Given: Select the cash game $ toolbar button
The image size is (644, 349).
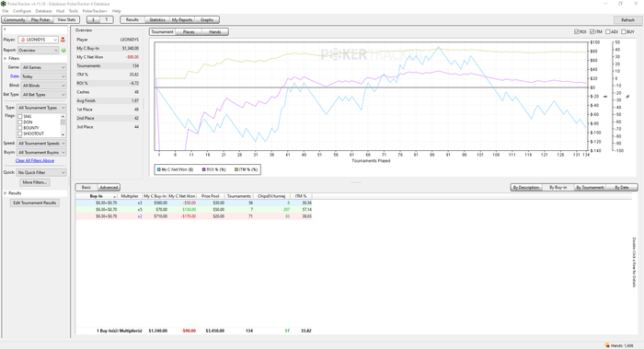Looking at the screenshot, I should point(93,19).
